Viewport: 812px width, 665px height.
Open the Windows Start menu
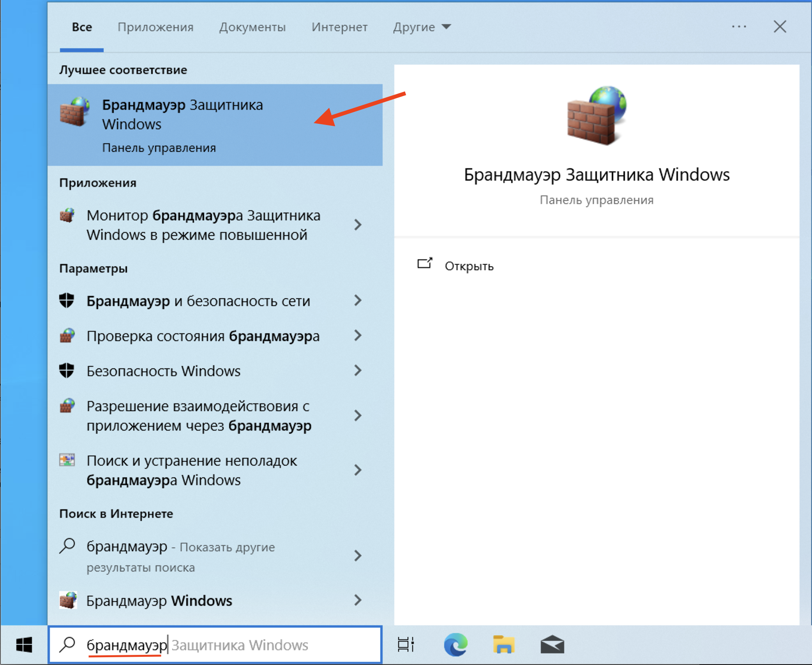[24, 645]
